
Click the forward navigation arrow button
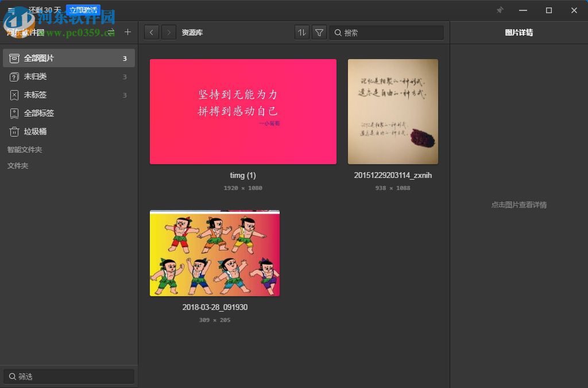[x=168, y=32]
